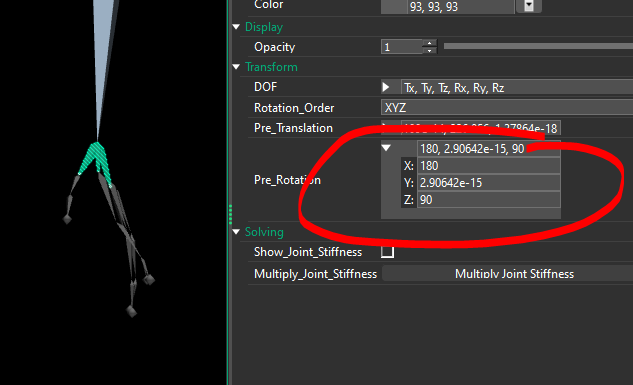Click the Color swatch preview
633x385 pixels.
(x=394, y=6)
